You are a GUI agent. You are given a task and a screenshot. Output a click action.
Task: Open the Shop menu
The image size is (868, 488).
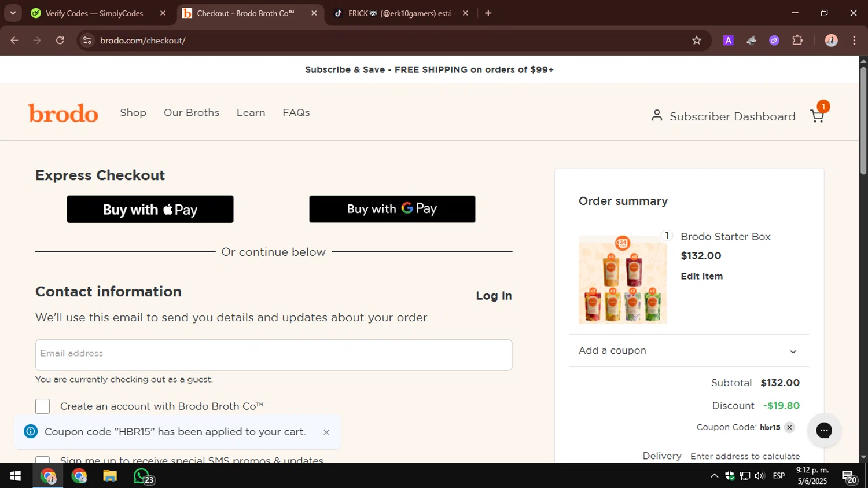[x=133, y=113]
